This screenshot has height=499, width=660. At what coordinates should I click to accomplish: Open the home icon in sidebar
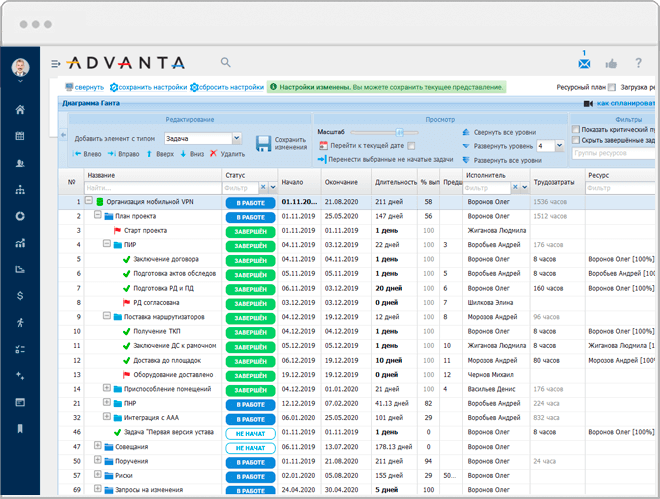[20, 110]
